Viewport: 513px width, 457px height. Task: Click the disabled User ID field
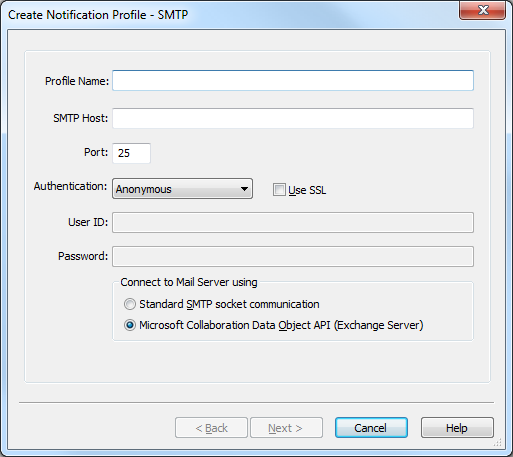coord(293,222)
